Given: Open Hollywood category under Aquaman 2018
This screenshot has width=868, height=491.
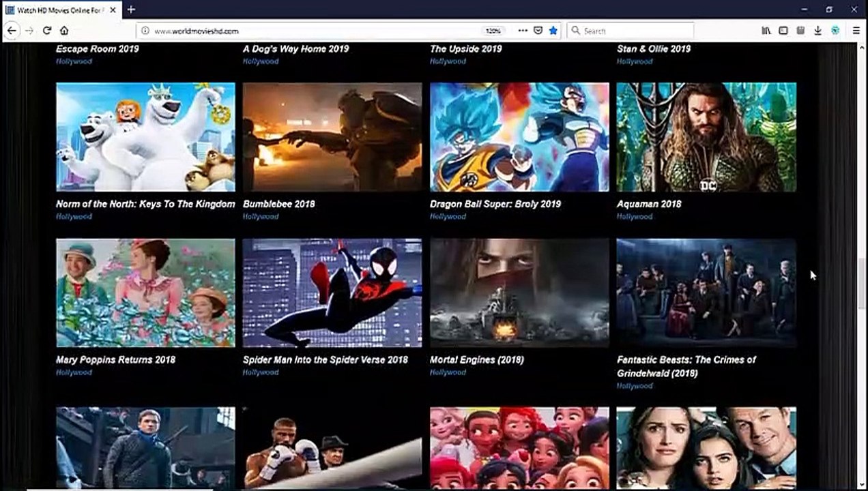Looking at the screenshot, I should [x=635, y=217].
